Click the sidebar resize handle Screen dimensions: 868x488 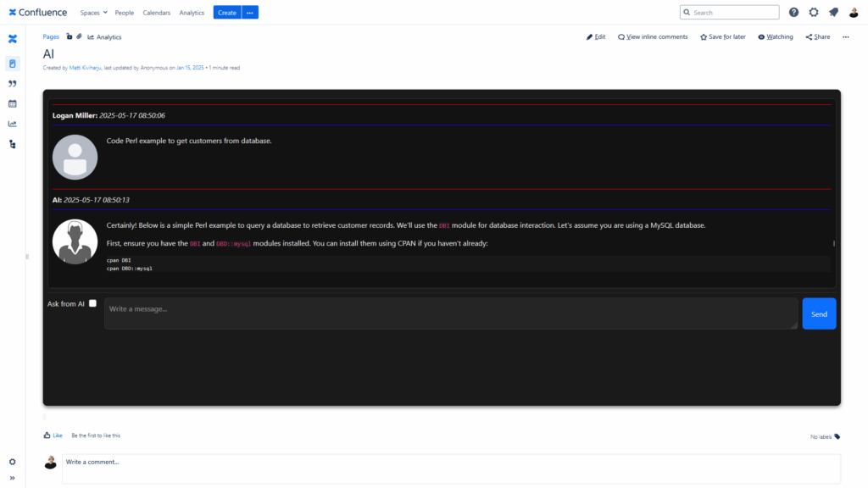(x=26, y=257)
